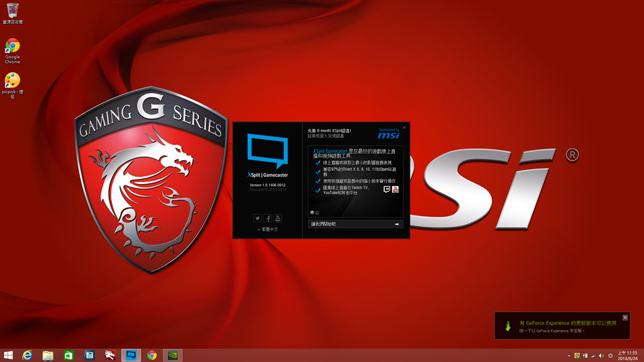The width and height of the screenshot is (644, 362).
Task: Click the large XSplit Gamecaster logo
Action: pos(268,151)
